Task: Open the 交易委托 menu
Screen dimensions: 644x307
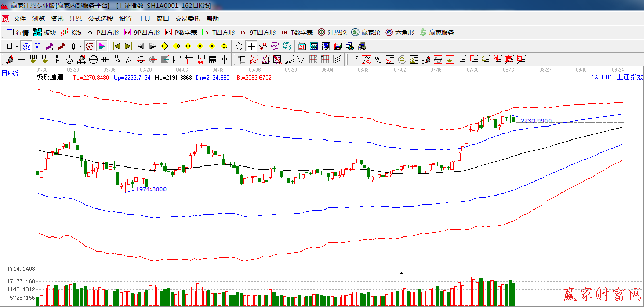Action: pyautogui.click(x=187, y=19)
